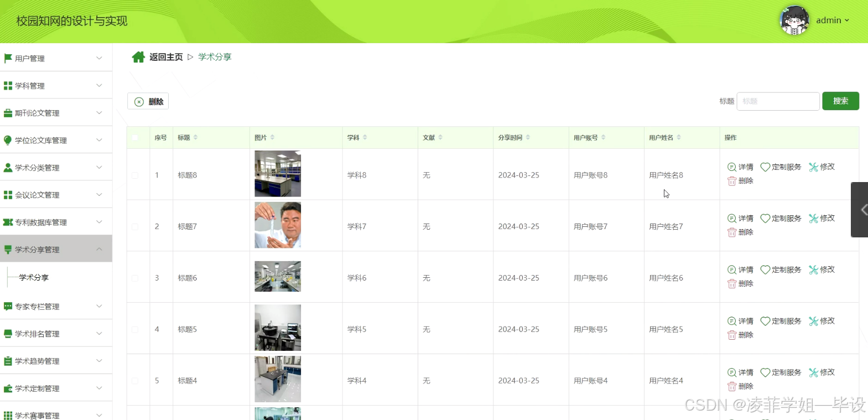
Task: Check the checkbox for row 标题4
Action: [x=135, y=381]
